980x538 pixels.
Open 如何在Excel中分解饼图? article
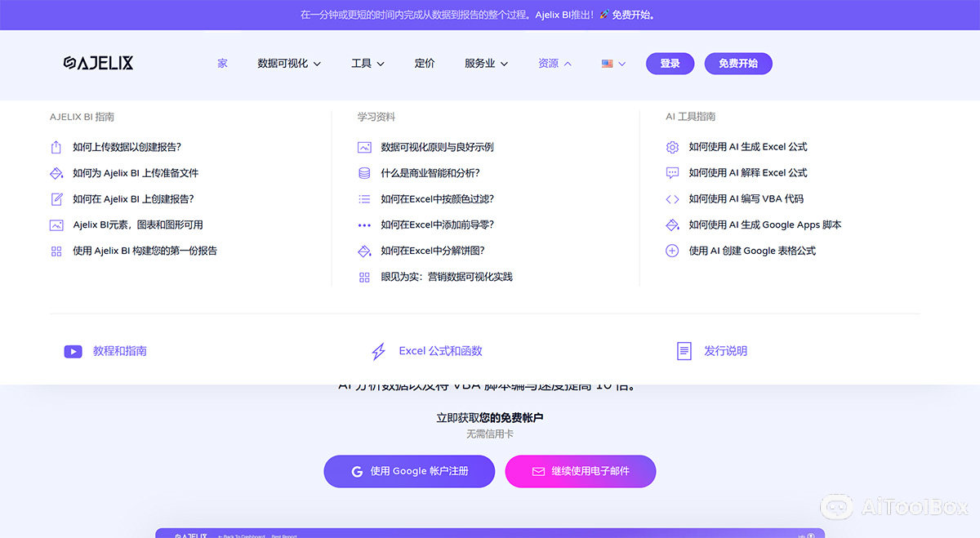(x=433, y=251)
